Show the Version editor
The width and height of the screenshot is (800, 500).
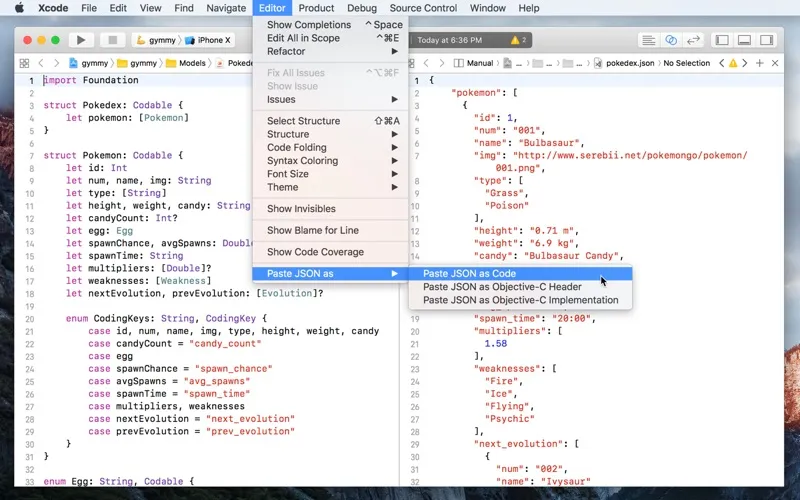(693, 40)
